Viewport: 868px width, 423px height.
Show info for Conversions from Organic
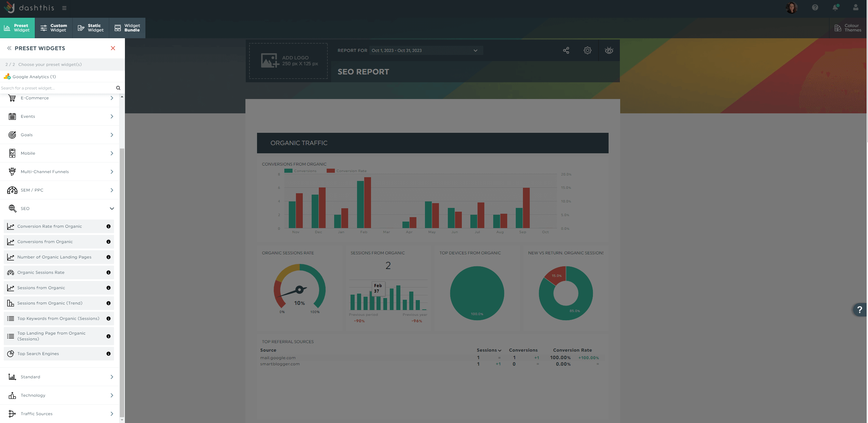tap(109, 242)
